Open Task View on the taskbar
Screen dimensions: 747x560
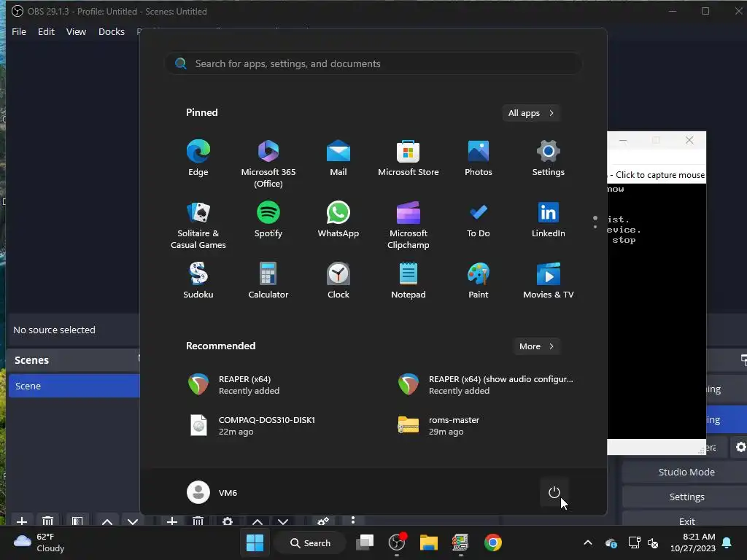click(365, 542)
